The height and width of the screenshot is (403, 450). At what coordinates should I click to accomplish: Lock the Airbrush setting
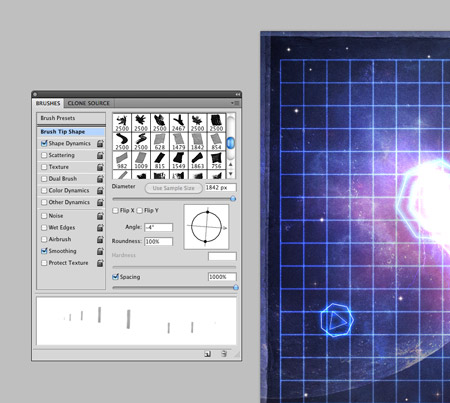(100, 239)
